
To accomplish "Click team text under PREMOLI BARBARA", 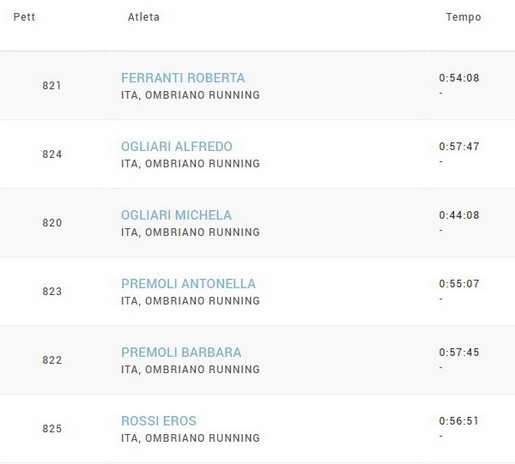I will click(190, 369).
